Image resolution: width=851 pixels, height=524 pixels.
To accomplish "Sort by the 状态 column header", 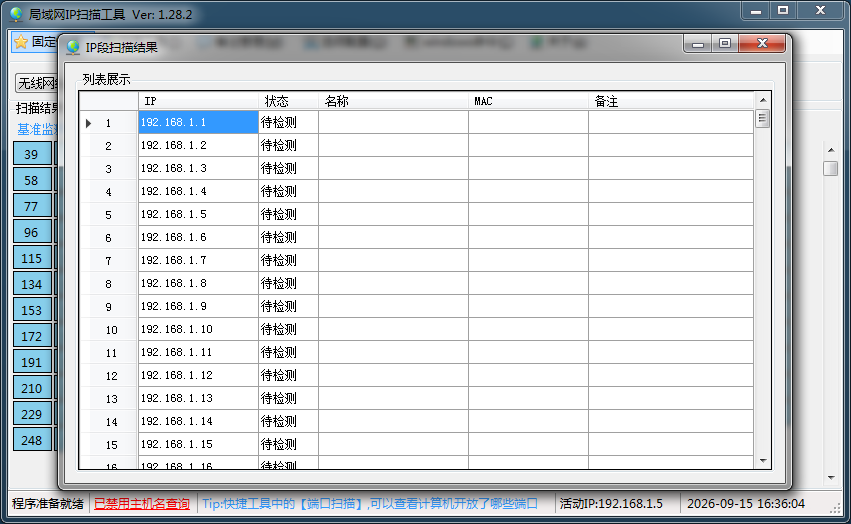I will click(x=288, y=101).
